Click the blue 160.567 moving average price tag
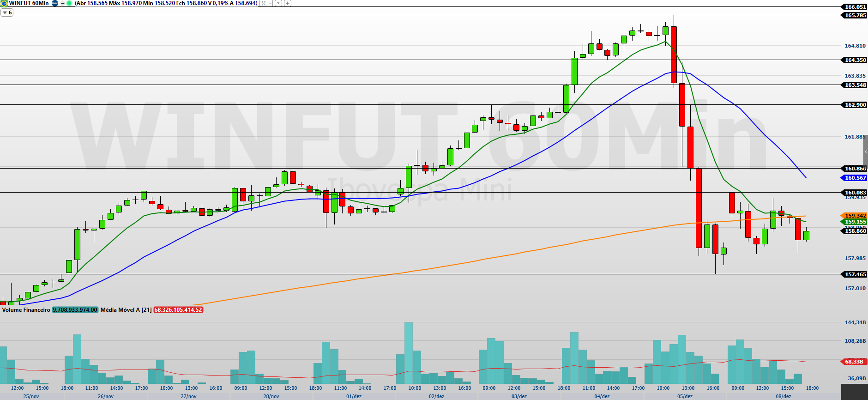The width and height of the screenshot is (868, 400). click(x=855, y=178)
